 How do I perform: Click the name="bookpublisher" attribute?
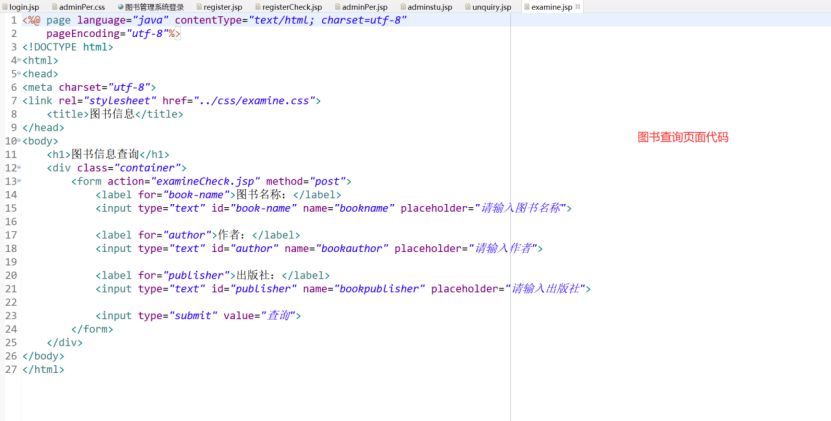point(364,289)
